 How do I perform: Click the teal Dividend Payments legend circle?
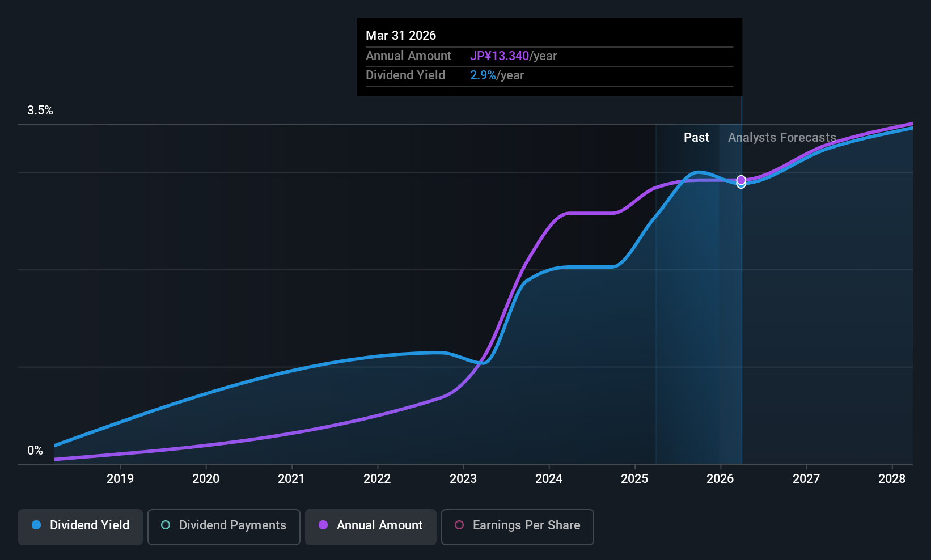[x=166, y=525]
